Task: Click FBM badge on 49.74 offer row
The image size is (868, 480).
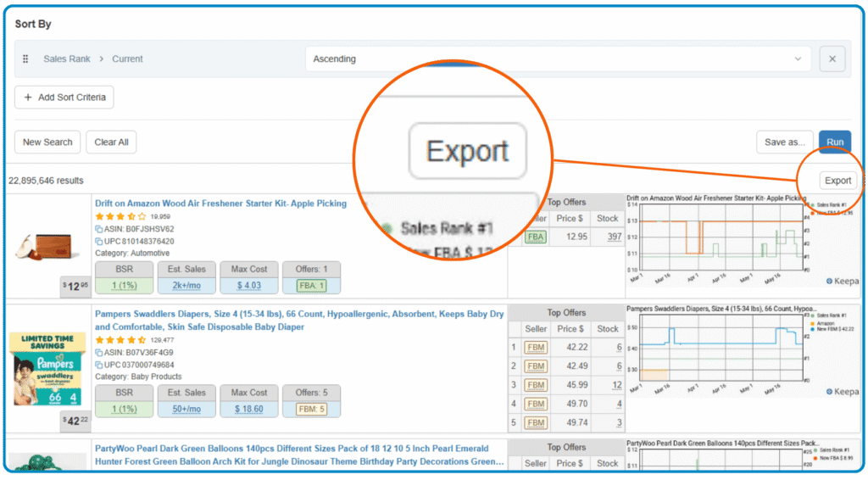Action: pyautogui.click(x=536, y=423)
